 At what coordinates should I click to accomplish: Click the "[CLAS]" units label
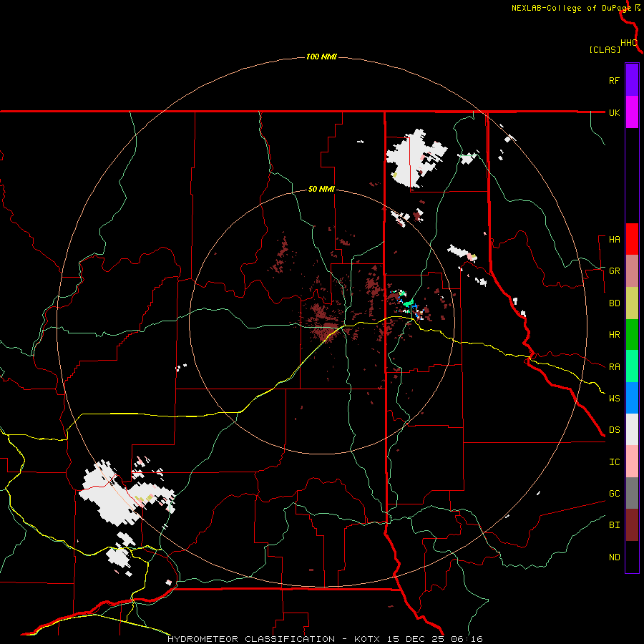(x=605, y=49)
